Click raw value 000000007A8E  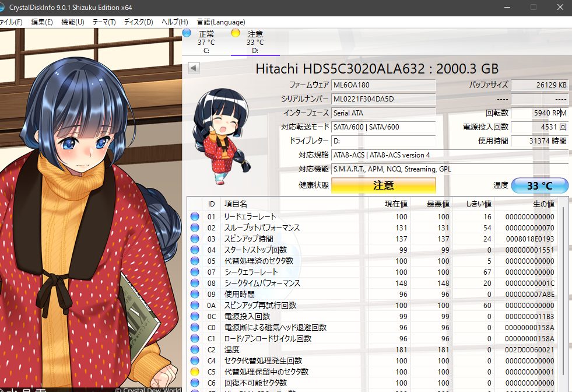(529, 294)
